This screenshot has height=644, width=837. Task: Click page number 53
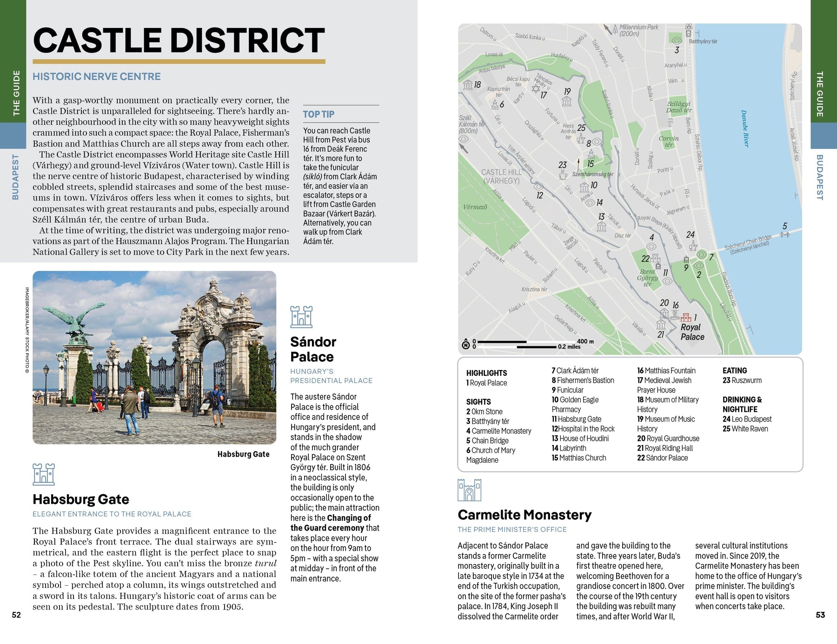[820, 615]
